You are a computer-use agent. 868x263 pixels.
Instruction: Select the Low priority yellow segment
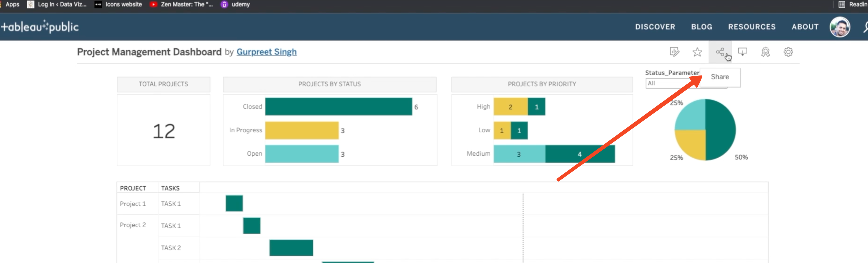(502, 130)
